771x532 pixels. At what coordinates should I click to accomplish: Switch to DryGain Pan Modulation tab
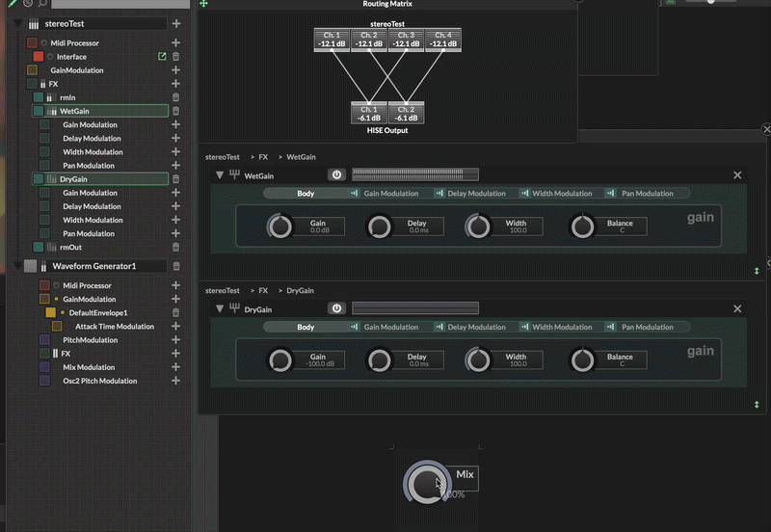646,328
